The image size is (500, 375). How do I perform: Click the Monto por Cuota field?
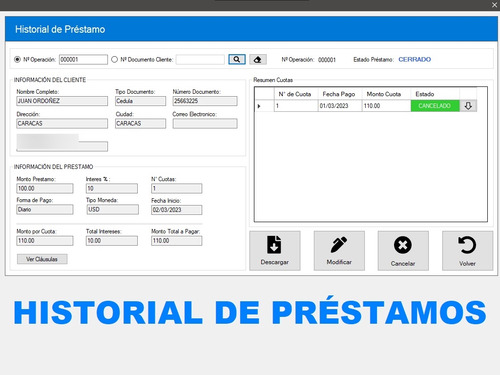pos(45,241)
